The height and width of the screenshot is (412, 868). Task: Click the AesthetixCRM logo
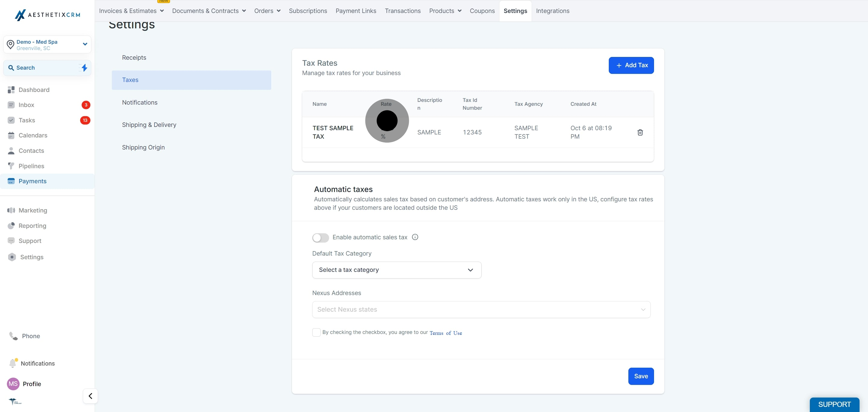pos(48,15)
